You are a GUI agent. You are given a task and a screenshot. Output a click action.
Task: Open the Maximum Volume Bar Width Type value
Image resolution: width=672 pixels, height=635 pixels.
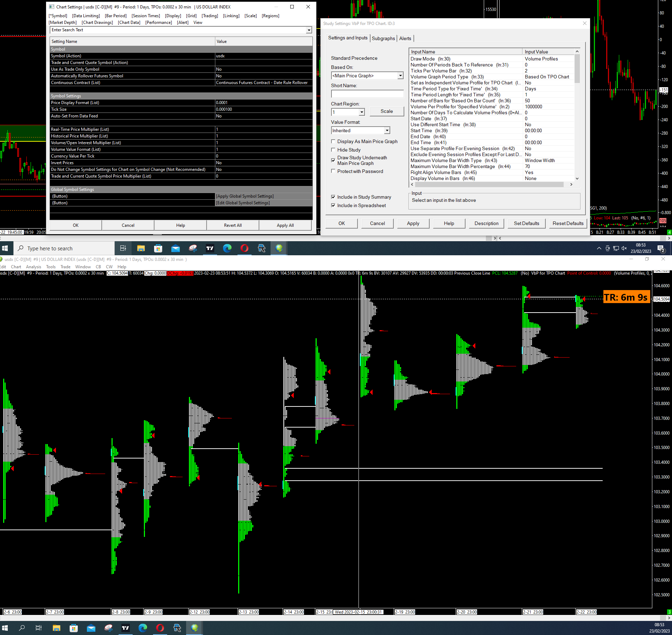549,160
